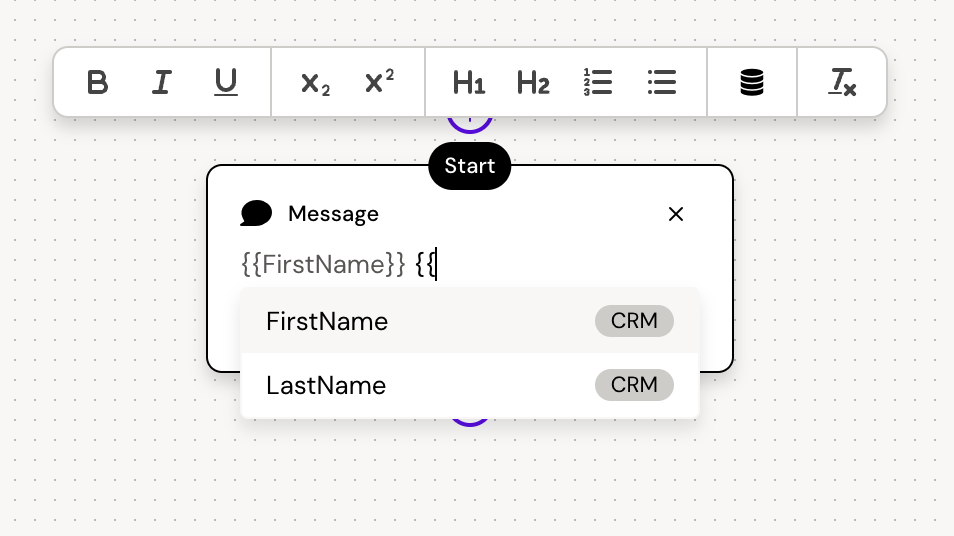954x536 pixels.
Task: Click the CRM tag beside LastName
Action: click(x=634, y=385)
